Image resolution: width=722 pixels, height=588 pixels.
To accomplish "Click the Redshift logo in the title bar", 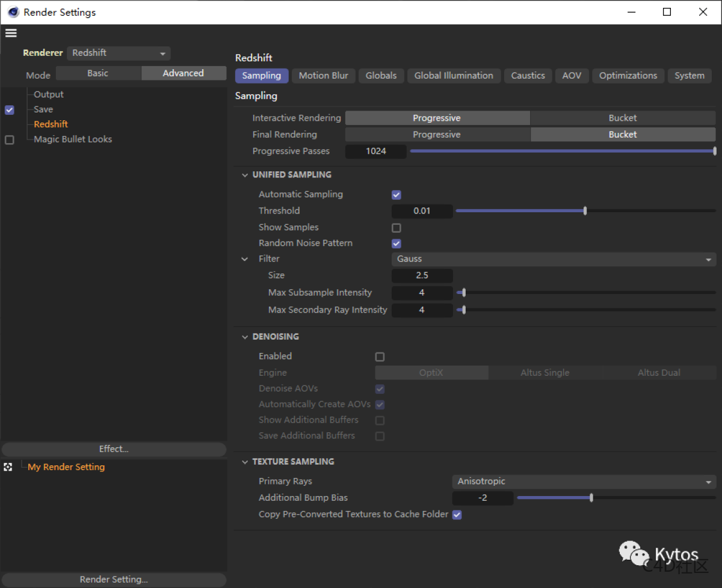I will click(x=13, y=11).
